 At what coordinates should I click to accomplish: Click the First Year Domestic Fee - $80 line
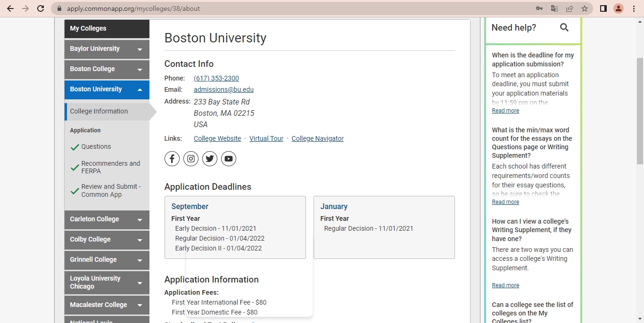[215, 312]
